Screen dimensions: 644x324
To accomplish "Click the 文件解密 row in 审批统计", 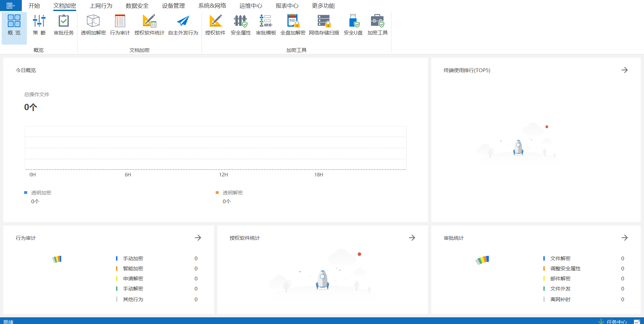I will tap(560, 258).
